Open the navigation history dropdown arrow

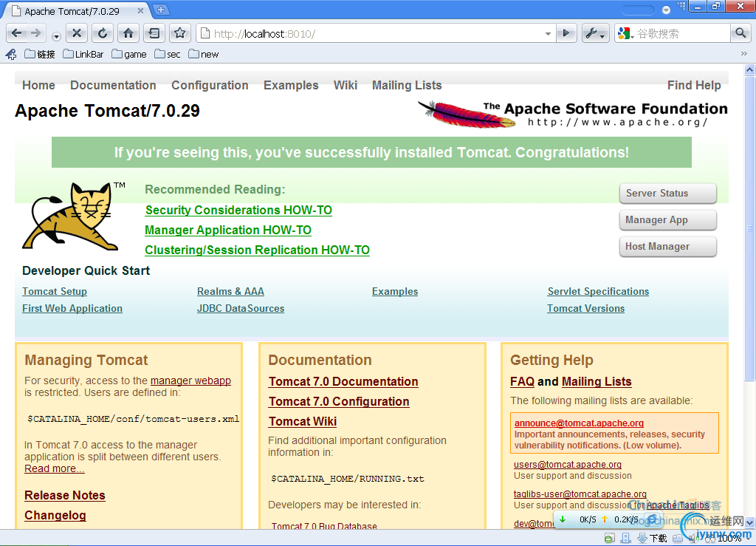coord(56,36)
